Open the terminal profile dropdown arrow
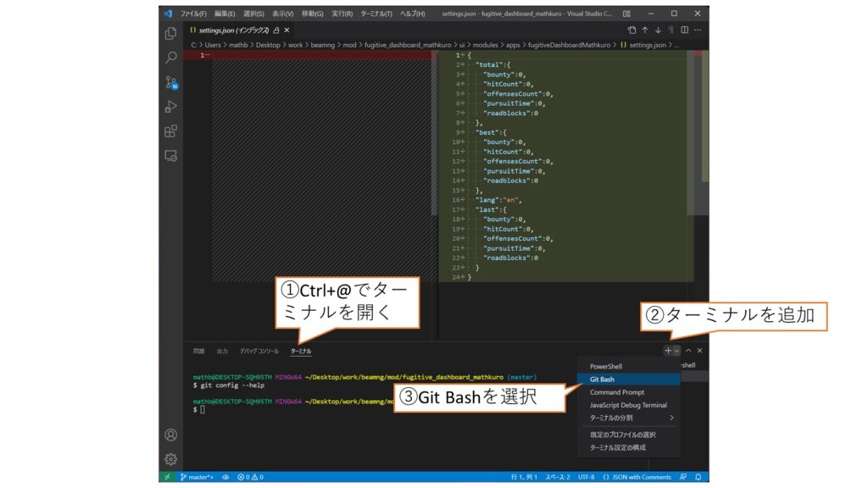 tap(676, 351)
